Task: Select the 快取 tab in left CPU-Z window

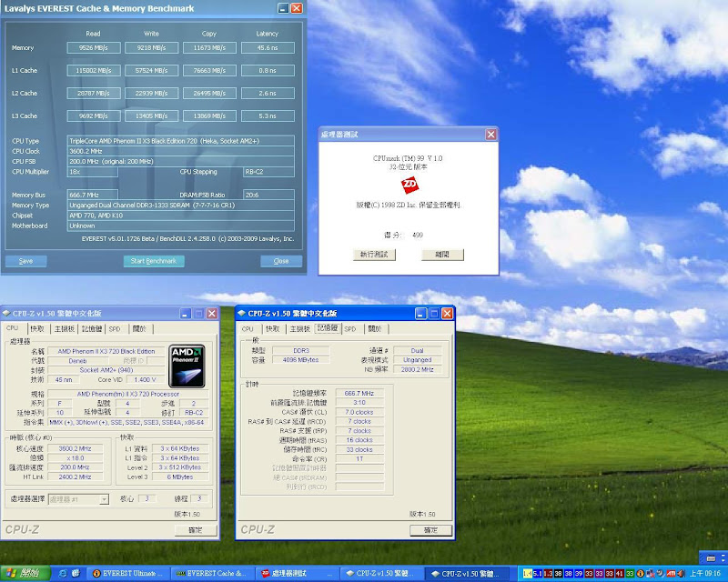Action: (x=36, y=329)
